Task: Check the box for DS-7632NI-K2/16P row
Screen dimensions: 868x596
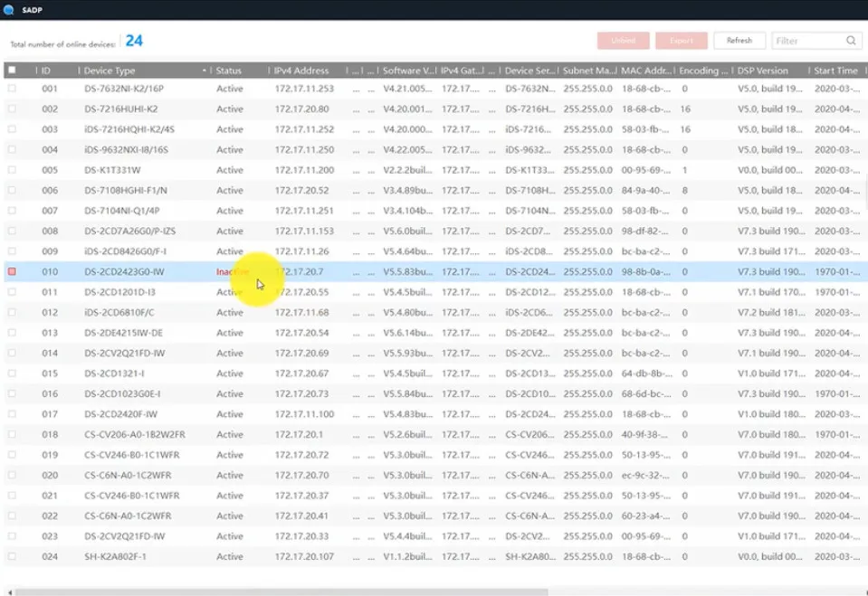Action: 12,89
